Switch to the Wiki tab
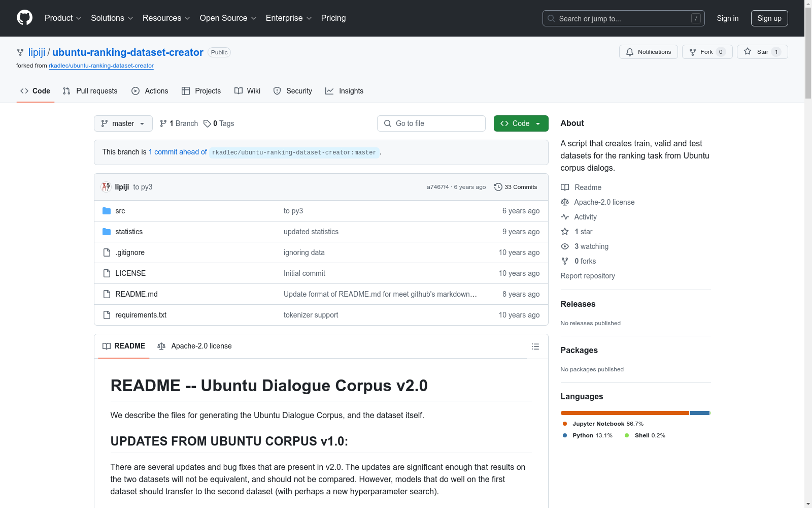Image resolution: width=812 pixels, height=508 pixels. (248, 91)
